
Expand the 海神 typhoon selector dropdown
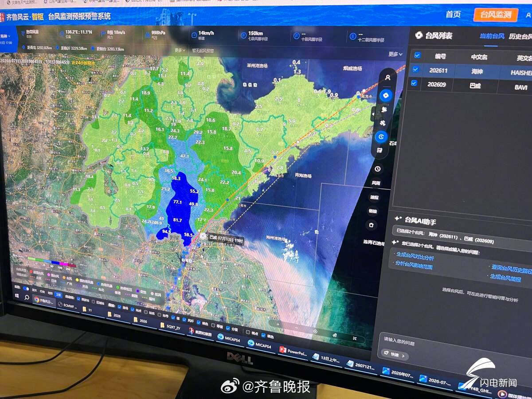pos(6,36)
